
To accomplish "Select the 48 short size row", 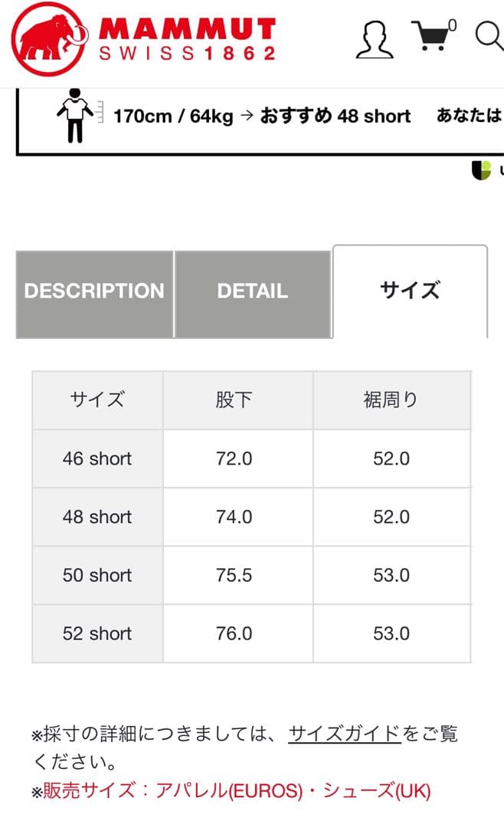I will click(97, 517).
